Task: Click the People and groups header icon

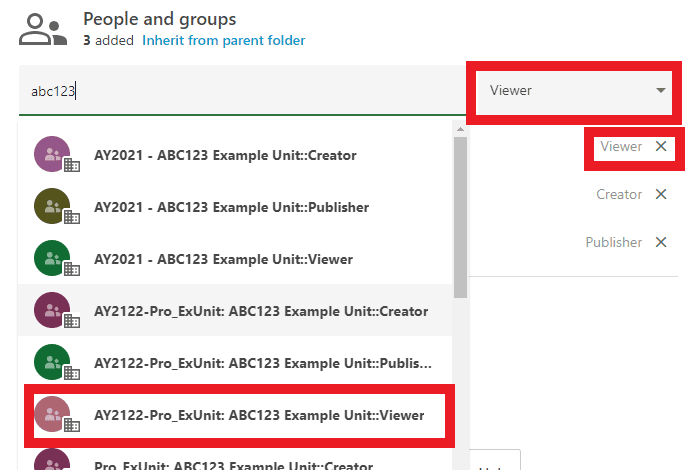Action: pyautogui.click(x=41, y=30)
